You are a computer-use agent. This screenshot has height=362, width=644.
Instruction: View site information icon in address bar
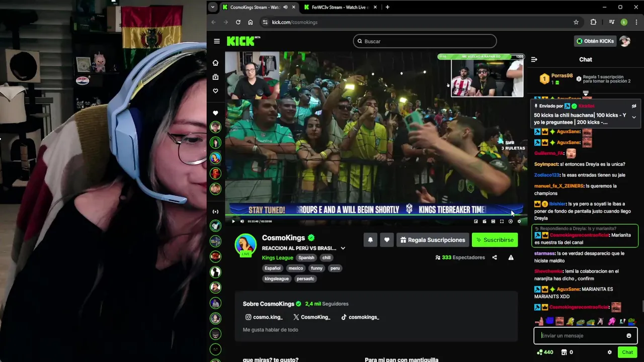pyautogui.click(x=265, y=22)
